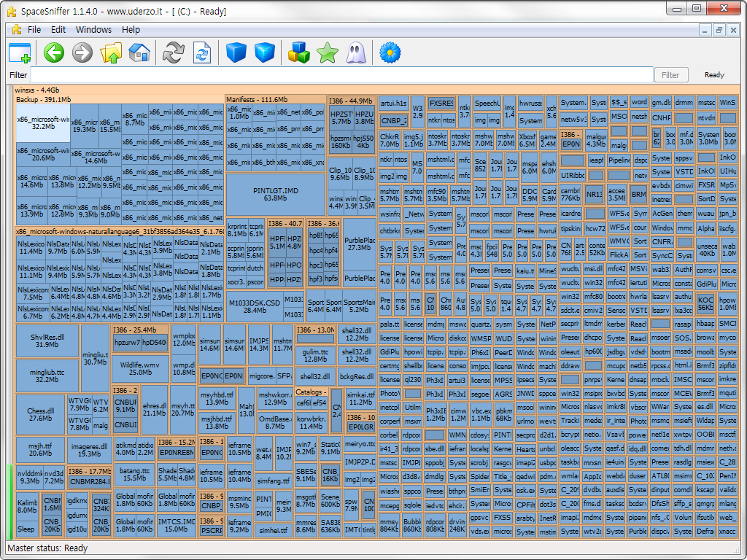Open a new view window

pyautogui.click(x=20, y=52)
